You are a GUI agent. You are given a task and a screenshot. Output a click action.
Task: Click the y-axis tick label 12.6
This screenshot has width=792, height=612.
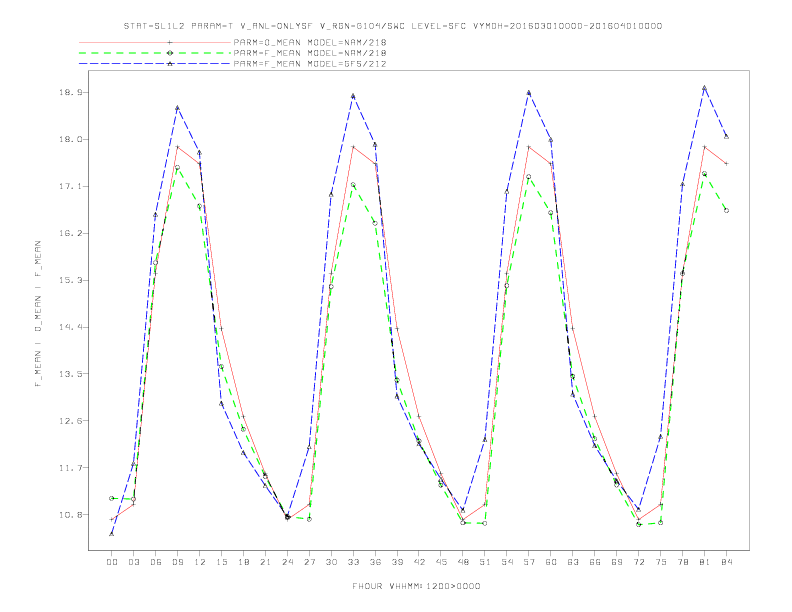pyautogui.click(x=71, y=421)
